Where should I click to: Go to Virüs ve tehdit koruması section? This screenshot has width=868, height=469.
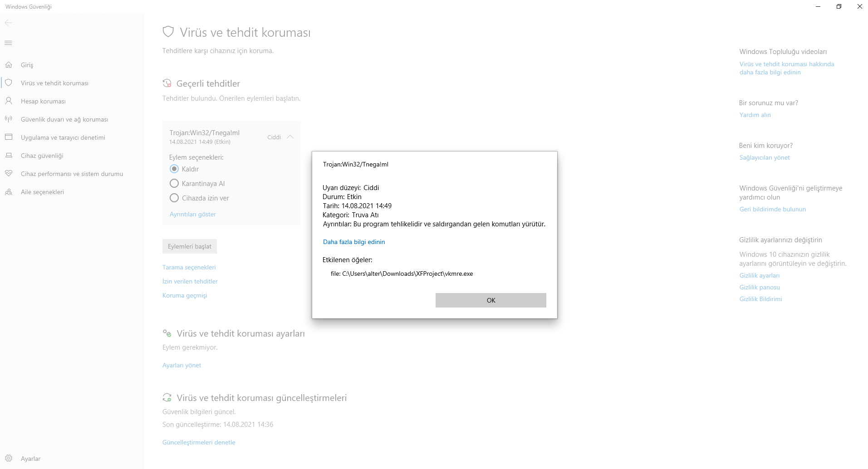coord(54,83)
